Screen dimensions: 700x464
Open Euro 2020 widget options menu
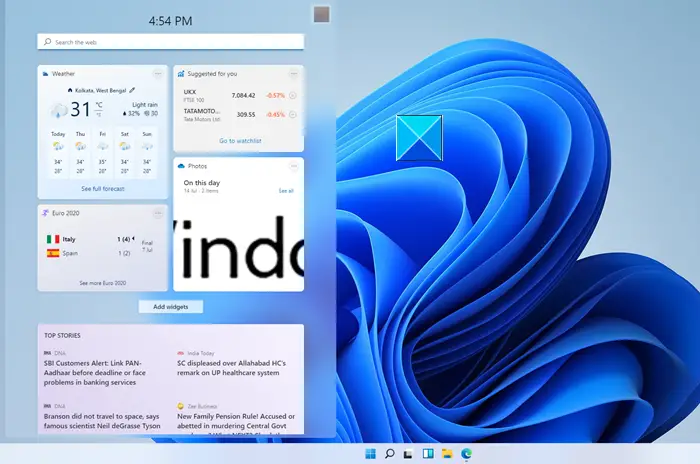click(158, 213)
